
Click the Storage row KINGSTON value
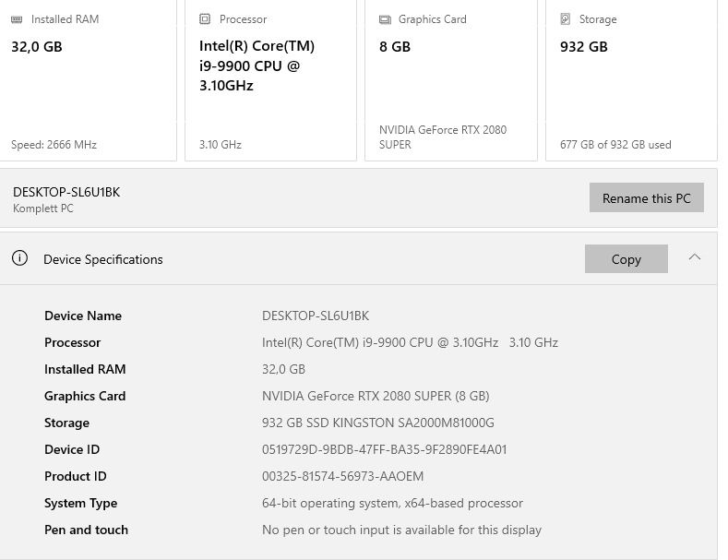378,423
